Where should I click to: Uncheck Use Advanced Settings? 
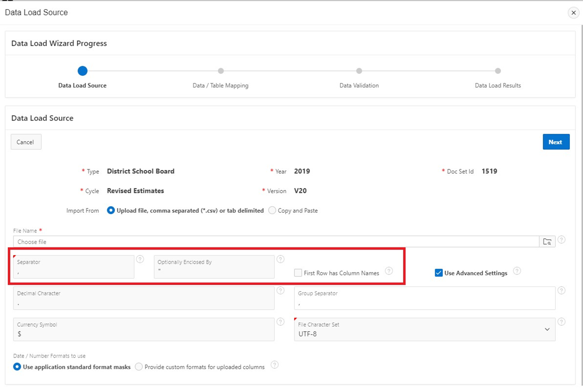coord(438,273)
